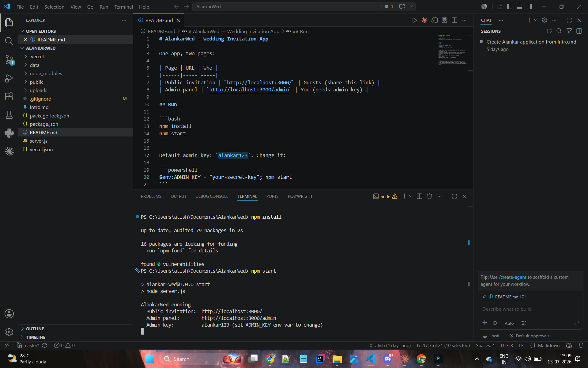Focus the Describe what to build input
The image size is (588, 368).
[530, 309]
